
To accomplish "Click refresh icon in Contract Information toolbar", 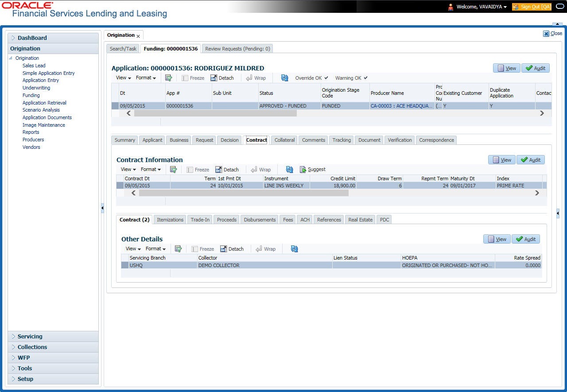I will pyautogui.click(x=290, y=170).
